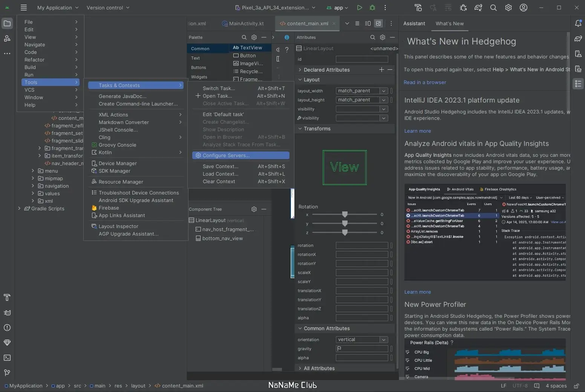The image size is (585, 392).
Task: Expand the mipmap folder in project tree
Action: tap(33, 178)
